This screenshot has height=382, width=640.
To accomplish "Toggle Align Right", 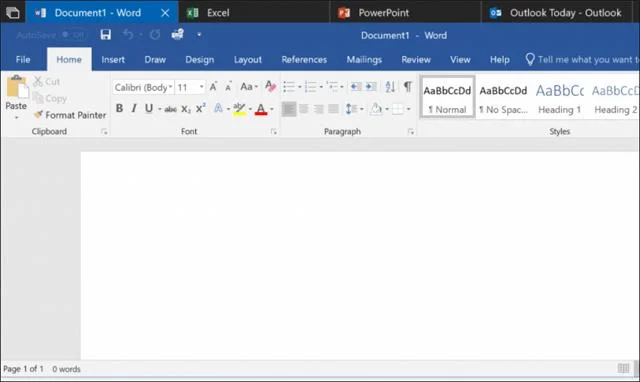I will click(x=318, y=109).
